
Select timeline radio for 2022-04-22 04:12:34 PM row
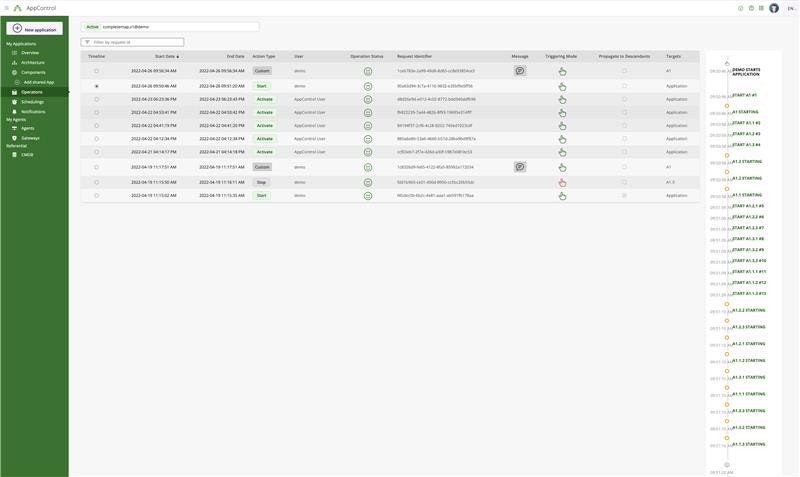tap(96, 139)
